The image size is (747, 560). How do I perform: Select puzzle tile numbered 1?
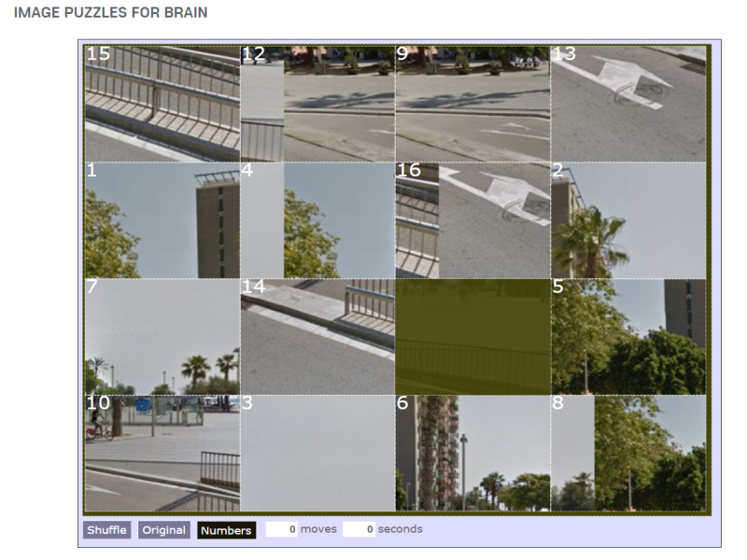coord(162,220)
